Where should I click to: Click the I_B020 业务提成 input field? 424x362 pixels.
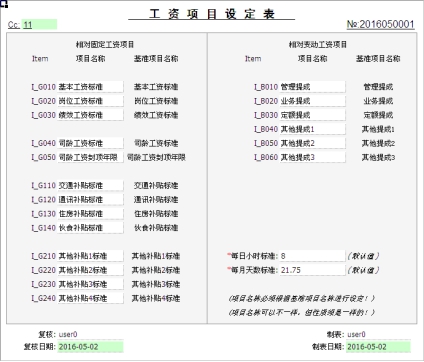pyautogui.click(x=312, y=101)
